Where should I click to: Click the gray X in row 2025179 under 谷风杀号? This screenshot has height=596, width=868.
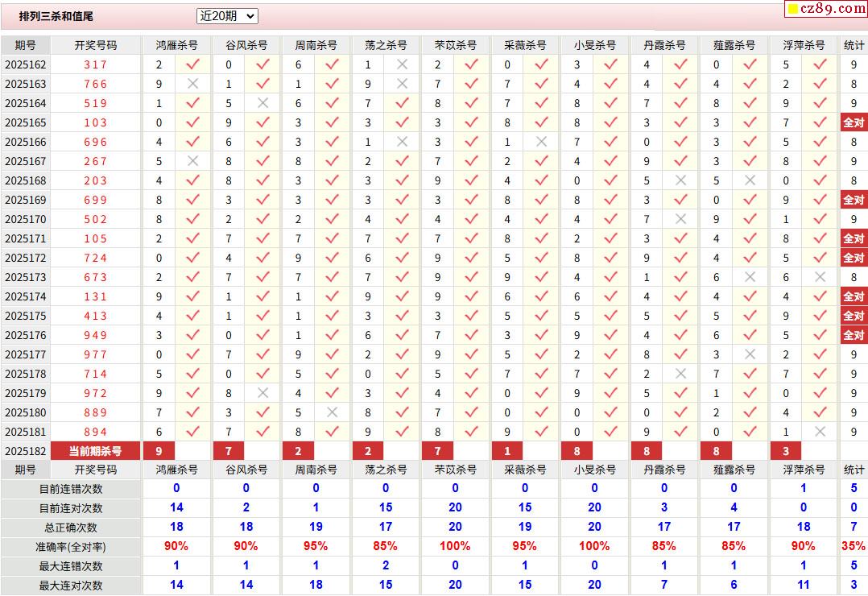pyautogui.click(x=263, y=393)
